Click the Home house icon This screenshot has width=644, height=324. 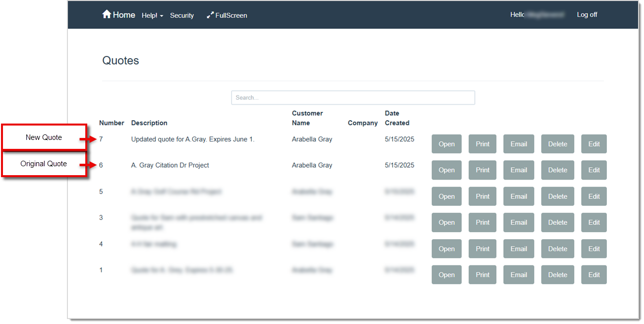[107, 14]
